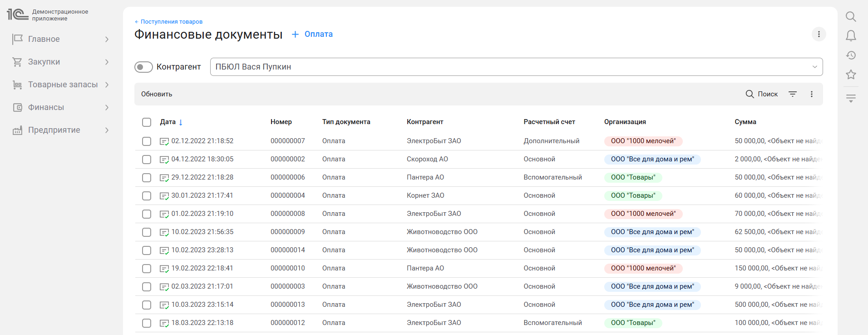Check the row for document 000000004
Image resolution: width=868 pixels, height=335 pixels.
pos(147,196)
